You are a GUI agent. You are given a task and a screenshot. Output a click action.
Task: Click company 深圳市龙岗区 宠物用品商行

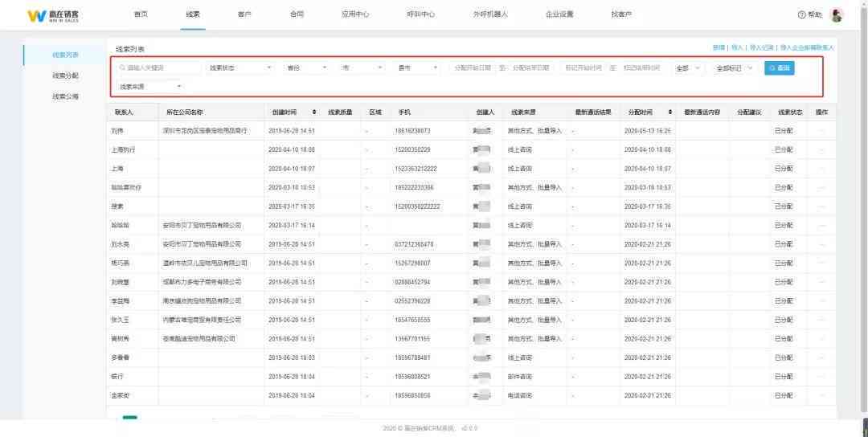[x=204, y=131]
